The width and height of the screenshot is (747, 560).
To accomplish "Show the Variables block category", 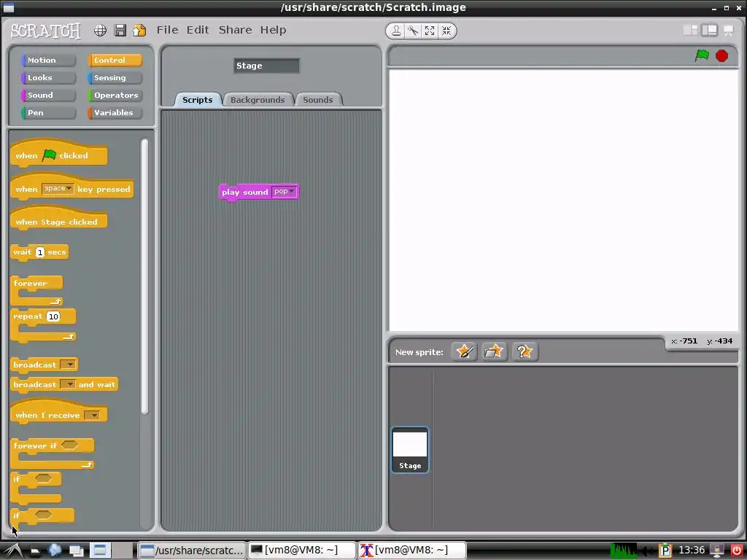I will pyautogui.click(x=115, y=113).
